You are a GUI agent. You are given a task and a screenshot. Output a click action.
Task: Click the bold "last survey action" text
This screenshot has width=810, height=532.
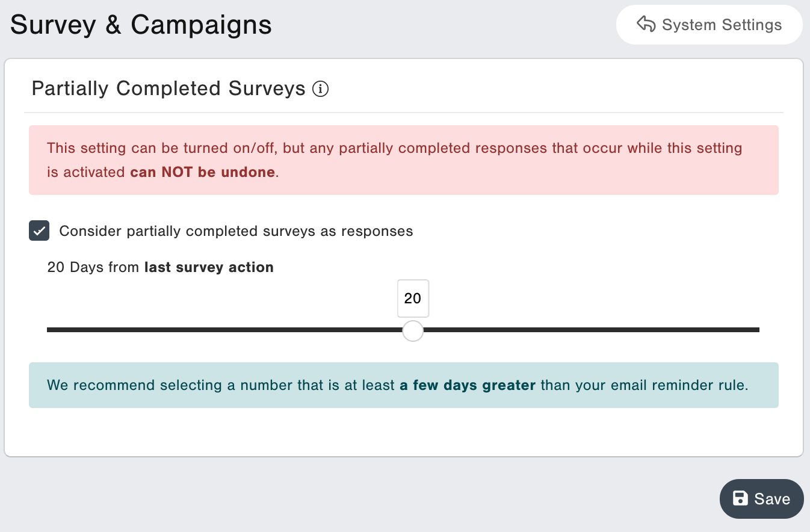[209, 267]
